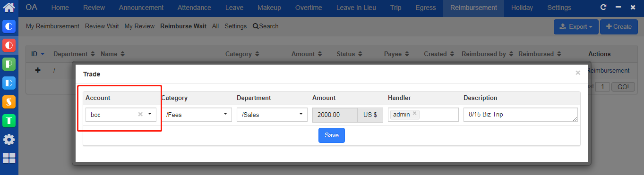Click the Create button
Viewport: 644px width, 175px height.
(x=618, y=27)
